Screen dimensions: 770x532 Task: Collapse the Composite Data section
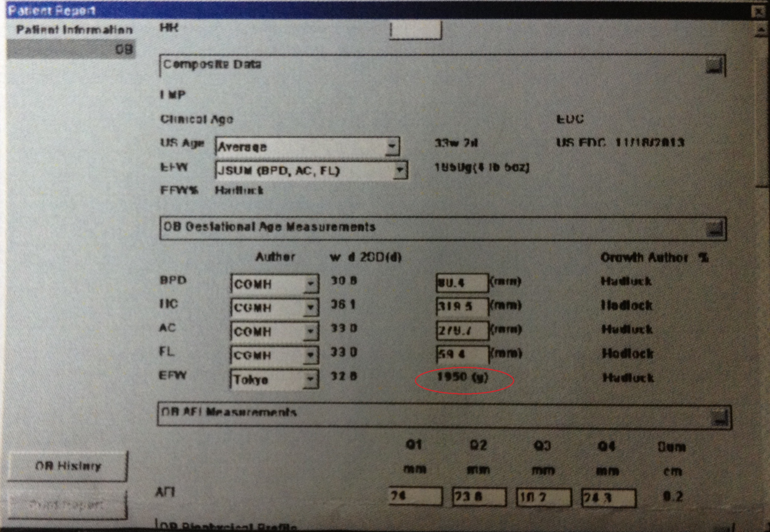tap(714, 66)
